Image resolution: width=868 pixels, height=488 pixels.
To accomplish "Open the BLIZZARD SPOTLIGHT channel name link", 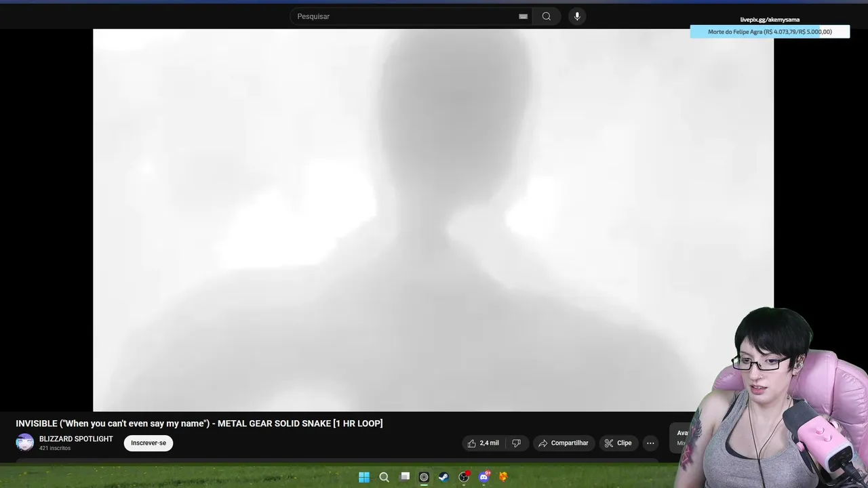I will point(76,439).
